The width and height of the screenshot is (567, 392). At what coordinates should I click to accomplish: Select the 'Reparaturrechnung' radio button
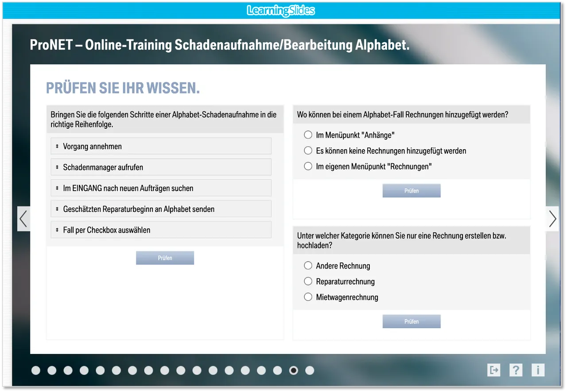(x=308, y=281)
